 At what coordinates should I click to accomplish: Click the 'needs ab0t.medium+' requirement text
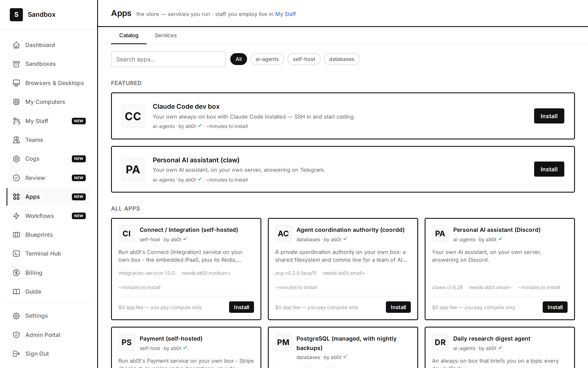(x=206, y=273)
